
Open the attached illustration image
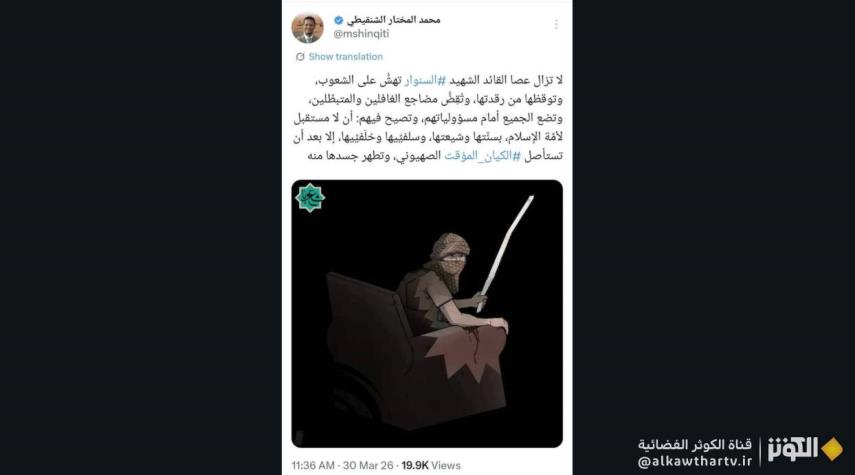point(427,314)
